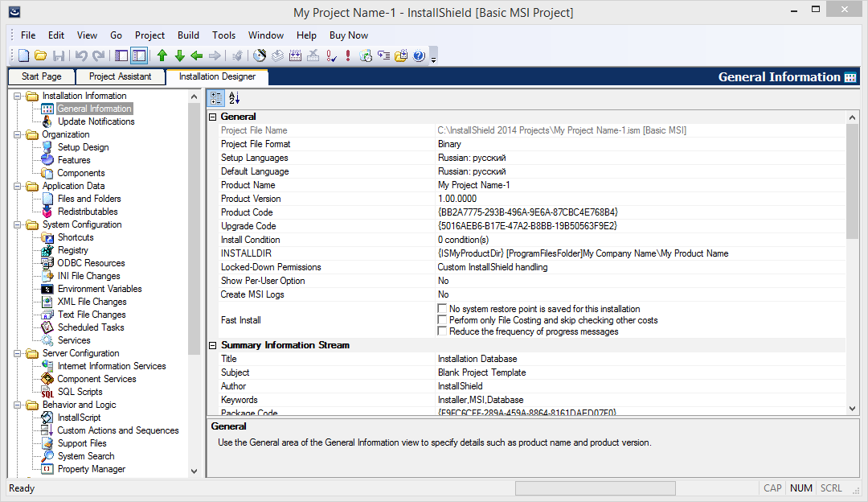The image size is (868, 502).
Task: Switch to the Start Page tab
Action: (x=42, y=76)
